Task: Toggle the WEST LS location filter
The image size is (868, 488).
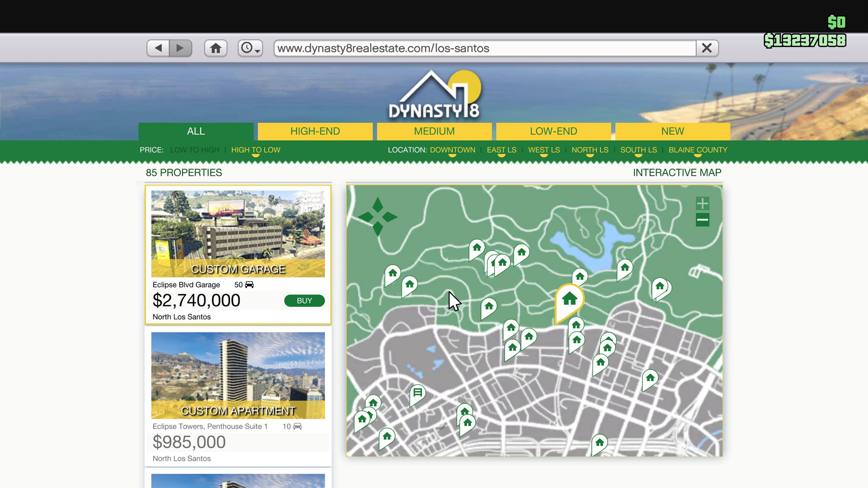Action: click(x=544, y=150)
